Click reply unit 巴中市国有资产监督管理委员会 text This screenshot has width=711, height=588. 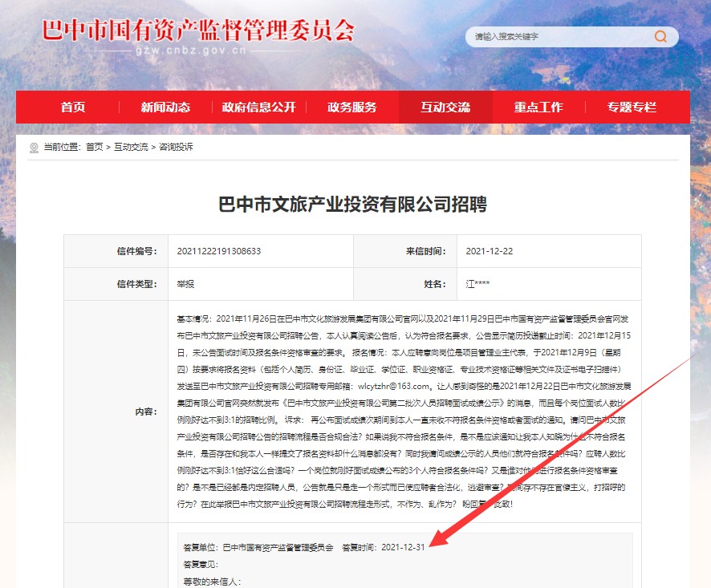[x=278, y=547]
